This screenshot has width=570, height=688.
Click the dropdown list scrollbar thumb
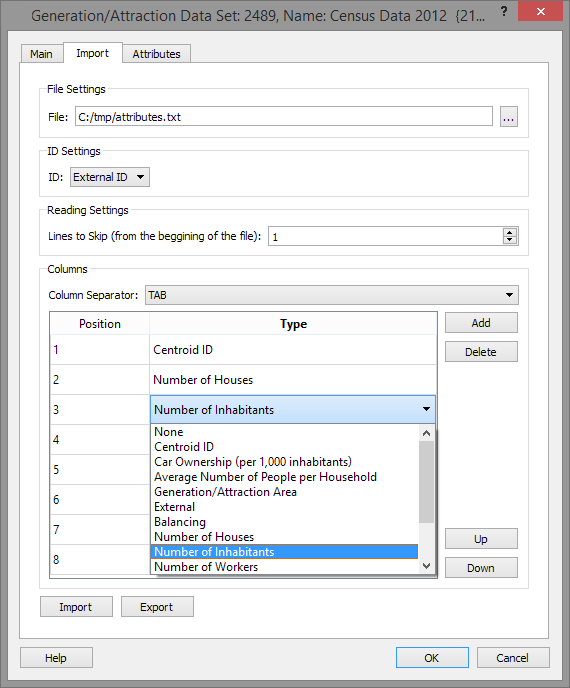click(x=427, y=482)
